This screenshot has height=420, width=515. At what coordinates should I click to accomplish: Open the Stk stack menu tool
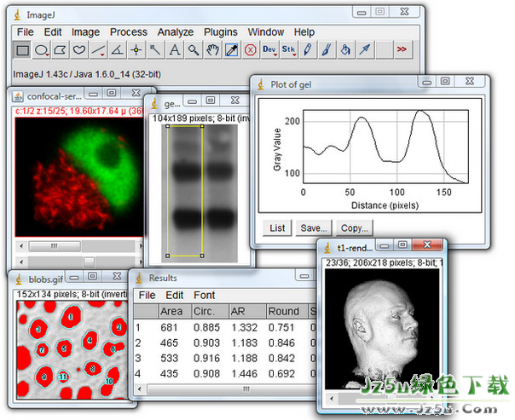point(289,50)
